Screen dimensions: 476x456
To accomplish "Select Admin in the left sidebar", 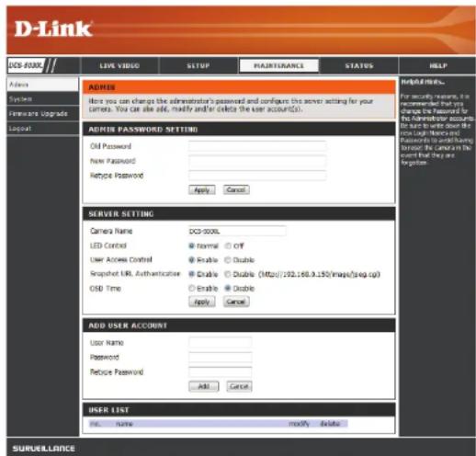I will (42, 85).
